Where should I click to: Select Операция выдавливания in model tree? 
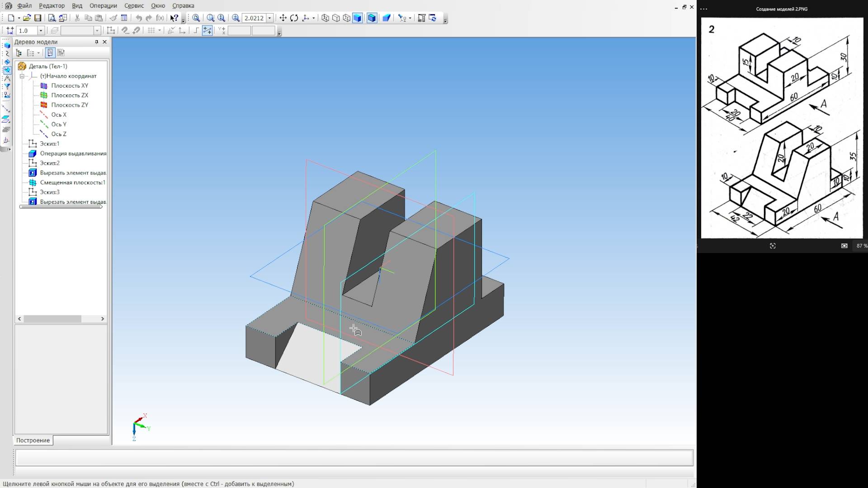[x=73, y=154]
